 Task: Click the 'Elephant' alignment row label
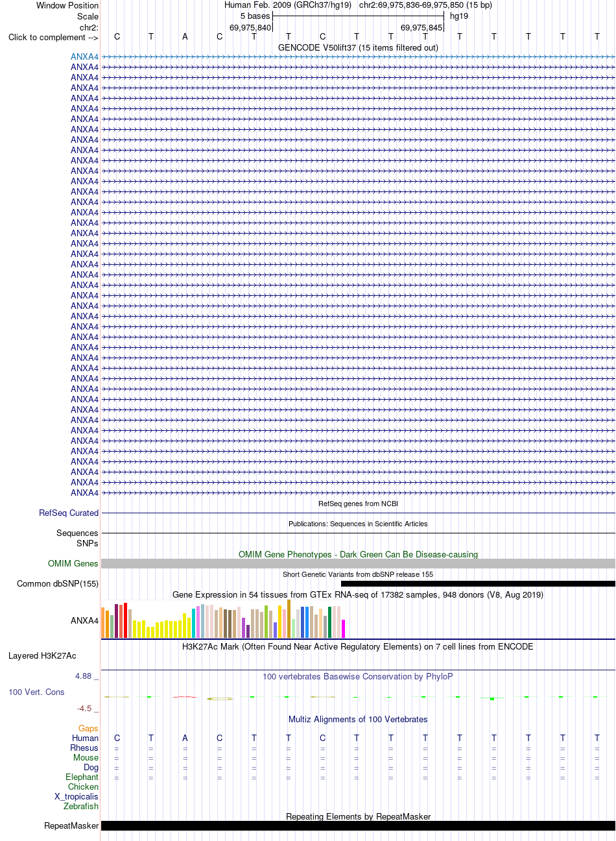pos(82,777)
